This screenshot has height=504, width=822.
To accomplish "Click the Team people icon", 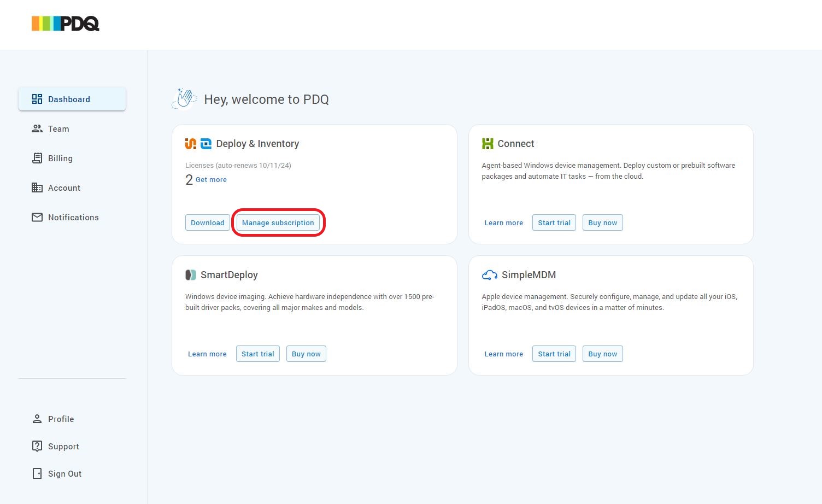I will tap(37, 128).
